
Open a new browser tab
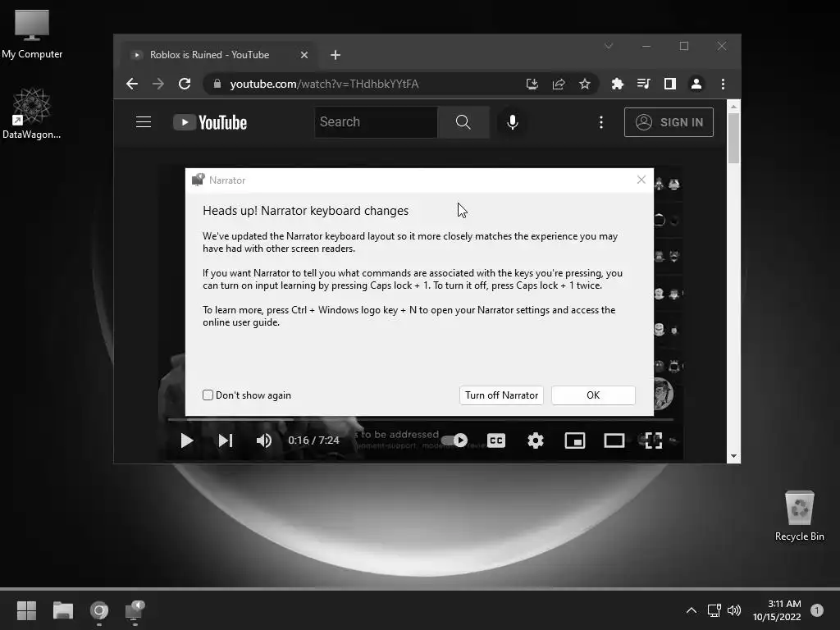pyautogui.click(x=336, y=55)
